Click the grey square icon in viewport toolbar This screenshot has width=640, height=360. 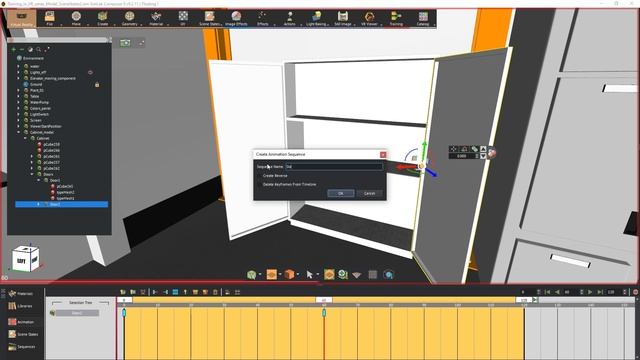click(373, 275)
